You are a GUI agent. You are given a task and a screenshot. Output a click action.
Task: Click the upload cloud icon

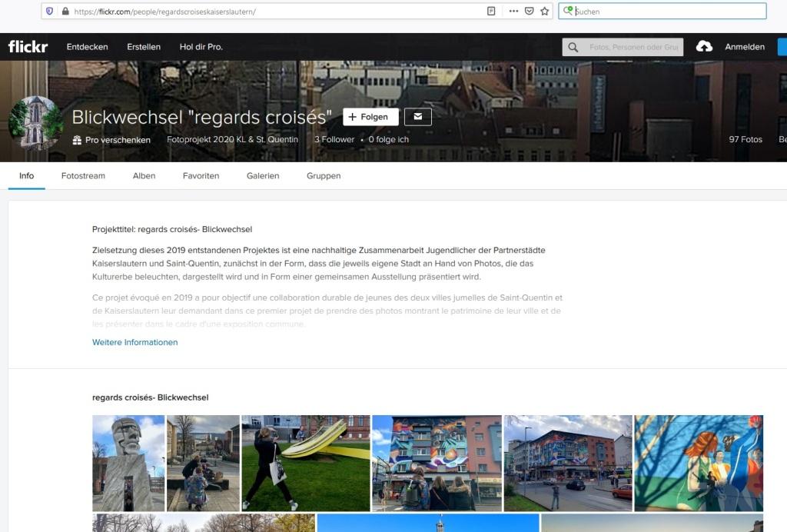pyautogui.click(x=704, y=47)
